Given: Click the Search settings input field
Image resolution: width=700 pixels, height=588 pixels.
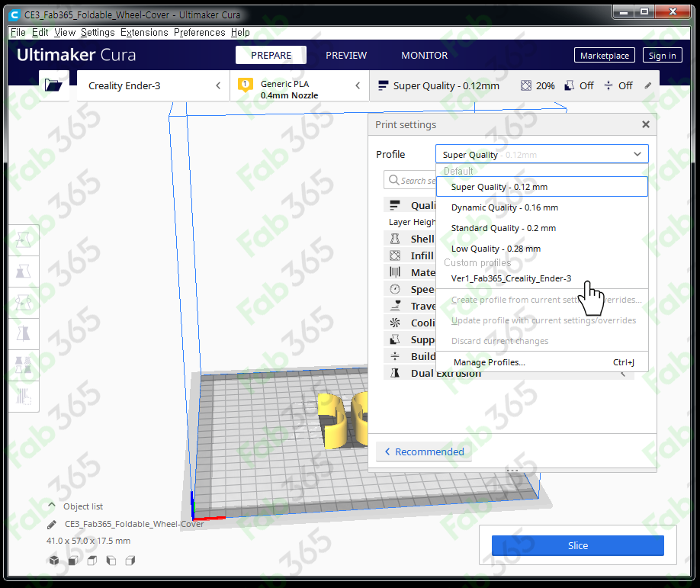Looking at the screenshot, I should point(409,181).
